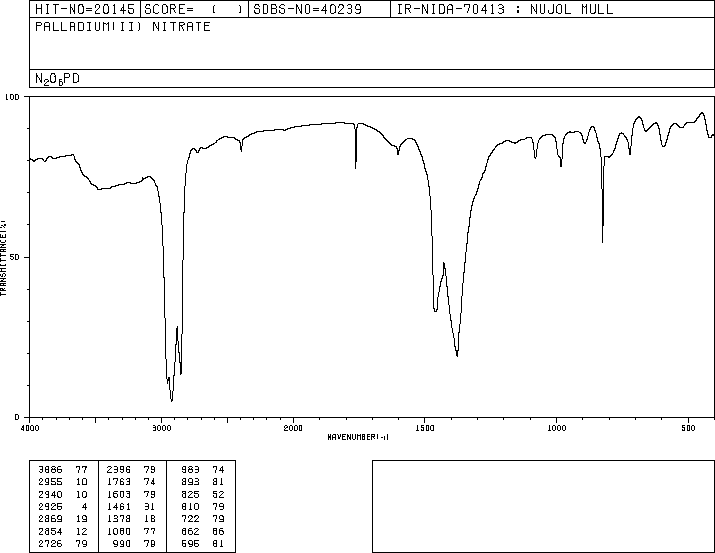715x553 pixels.
Task: Click the IR-NIDA-70413 : NUJOL MULL label
Action: (505, 9)
